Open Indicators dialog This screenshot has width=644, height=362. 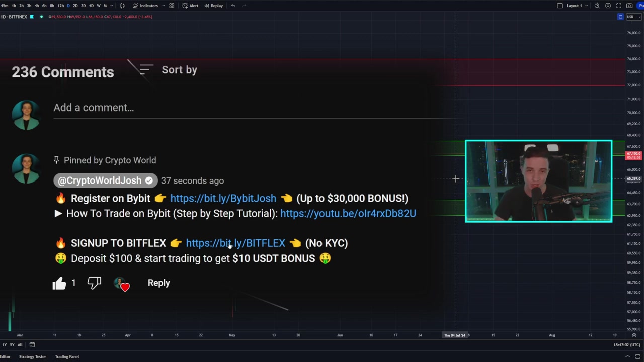pyautogui.click(x=145, y=6)
